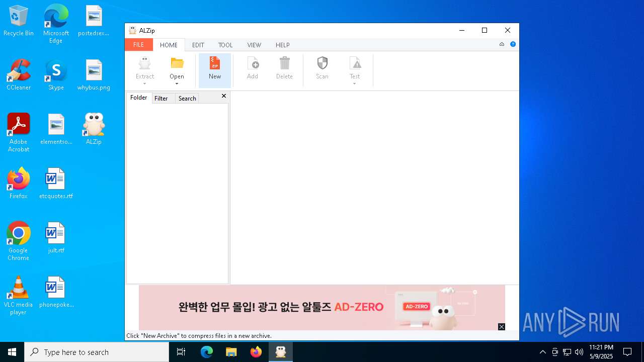
Task: Select the ALZip desktop shortcut
Action: (x=94, y=129)
